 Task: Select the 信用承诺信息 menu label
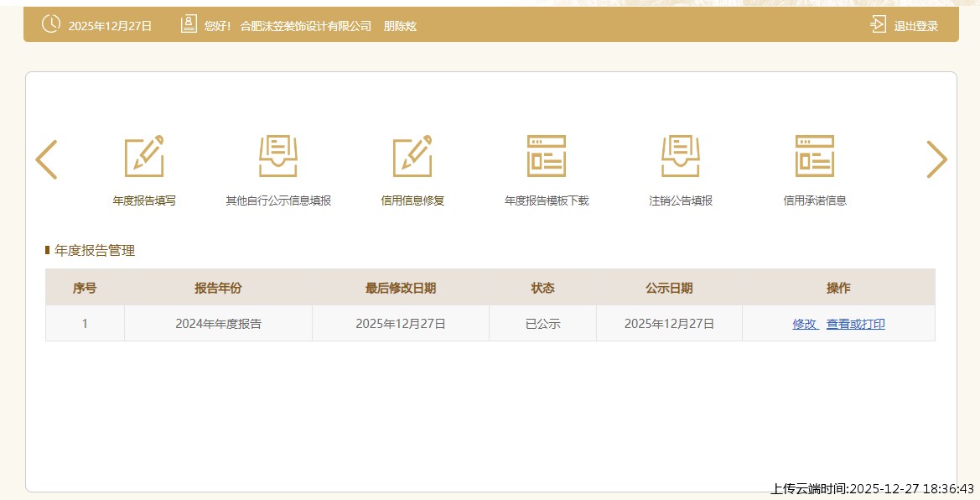(x=815, y=201)
